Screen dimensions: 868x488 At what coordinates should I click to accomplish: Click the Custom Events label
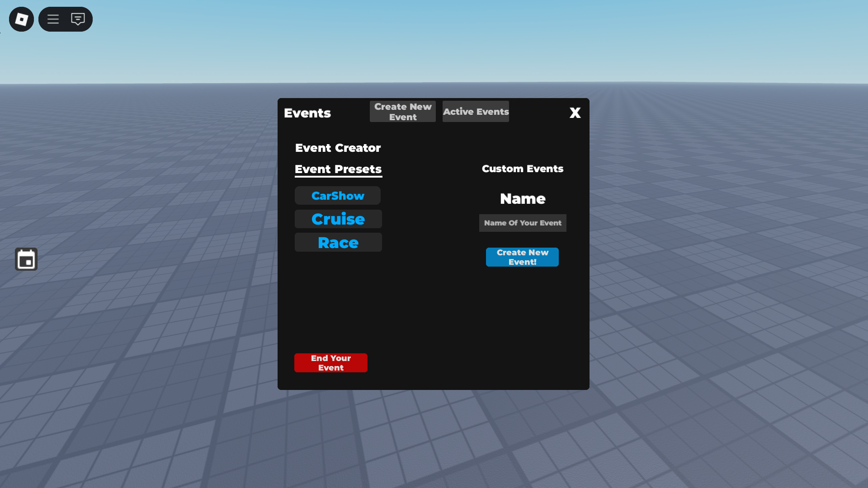tap(522, 169)
